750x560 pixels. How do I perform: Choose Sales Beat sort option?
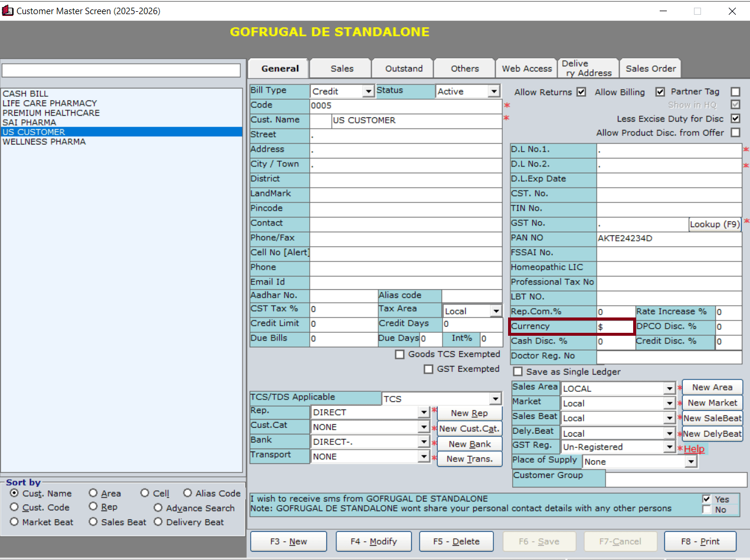point(93,522)
